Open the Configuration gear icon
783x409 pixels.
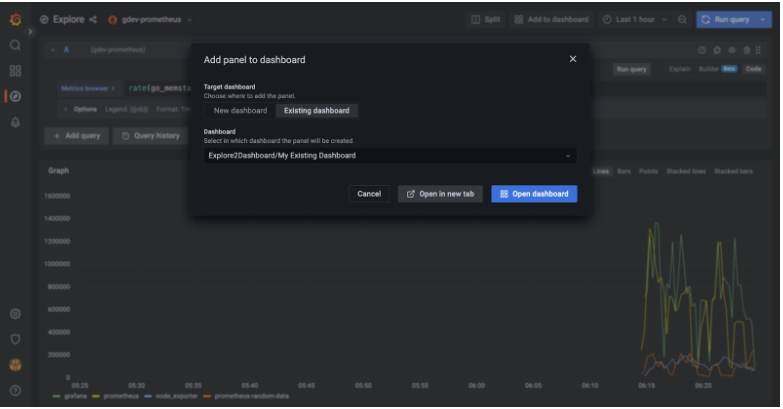coord(15,314)
